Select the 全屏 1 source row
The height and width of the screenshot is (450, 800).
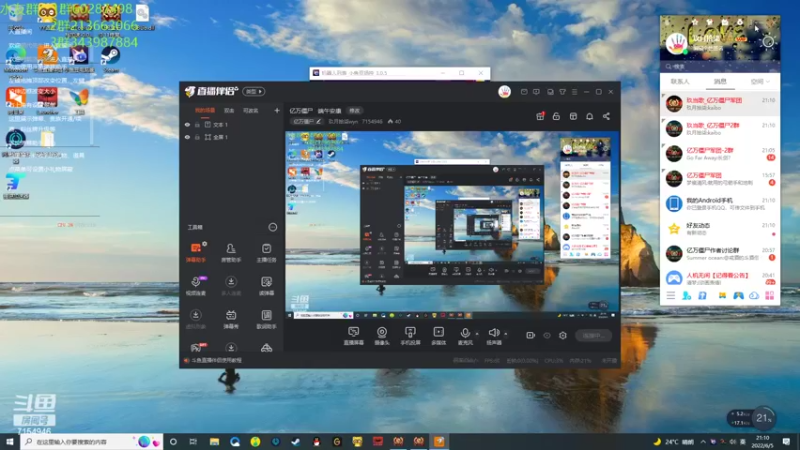232,137
